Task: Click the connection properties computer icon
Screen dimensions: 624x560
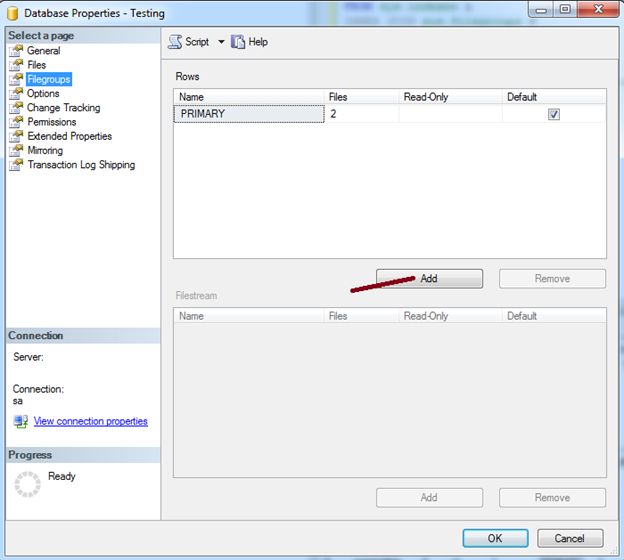Action: 21,421
